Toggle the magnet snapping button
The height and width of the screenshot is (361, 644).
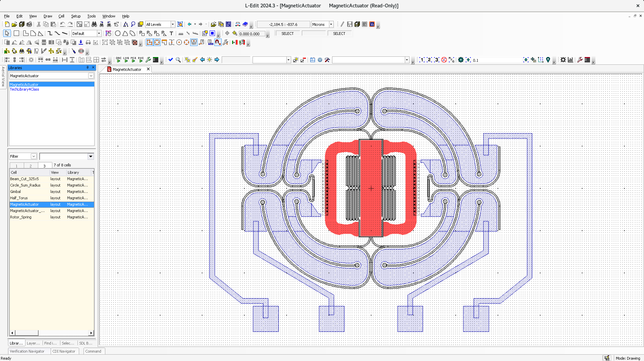(218, 42)
